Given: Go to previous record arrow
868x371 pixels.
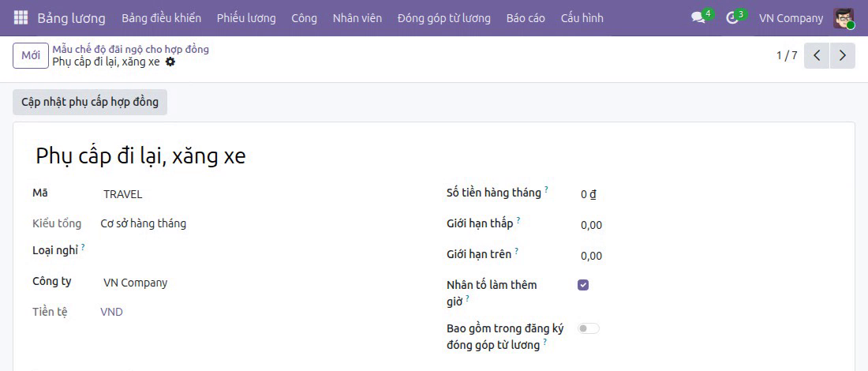Looking at the screenshot, I should 817,55.
